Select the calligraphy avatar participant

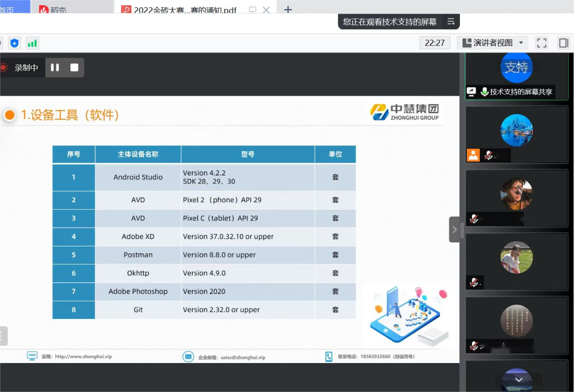(x=517, y=321)
